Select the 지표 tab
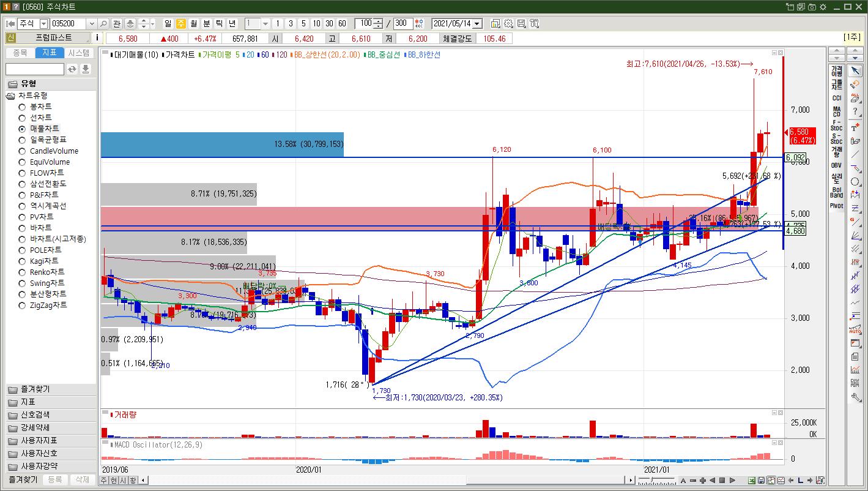 click(50, 53)
